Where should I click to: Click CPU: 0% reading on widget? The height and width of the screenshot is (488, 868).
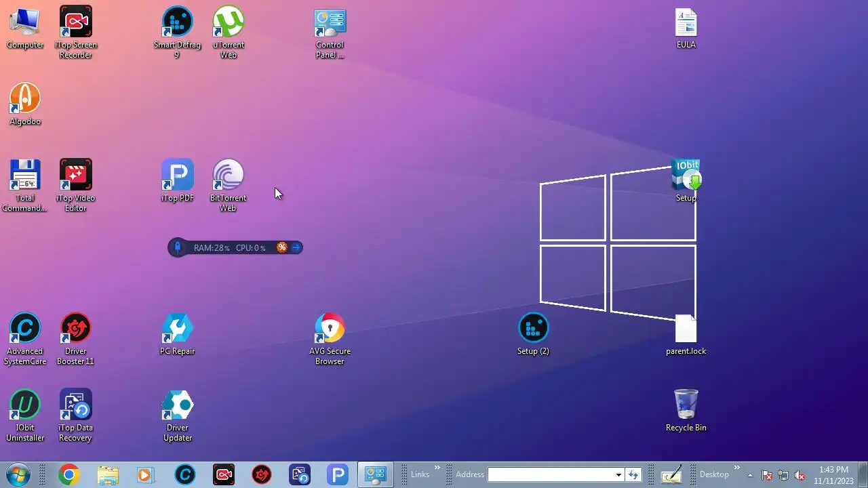tap(251, 248)
